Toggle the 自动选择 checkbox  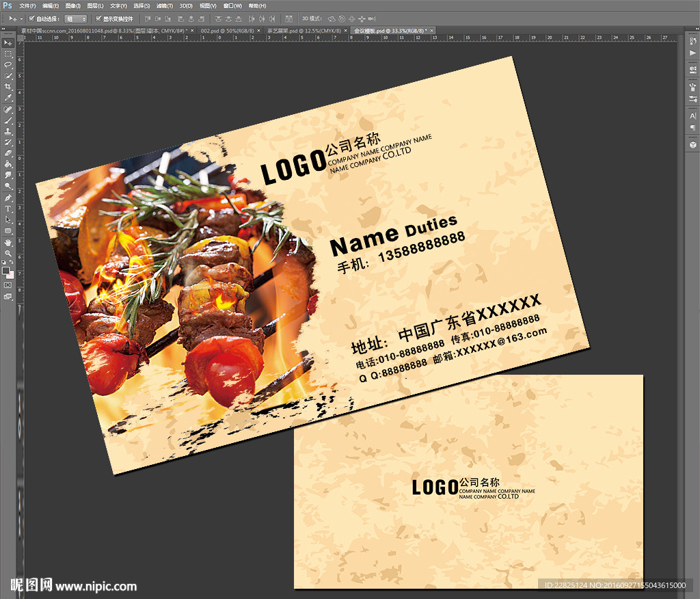(31, 18)
